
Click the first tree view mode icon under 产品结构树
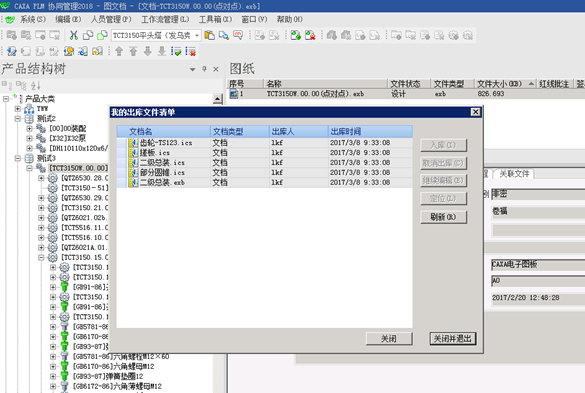coord(7,85)
